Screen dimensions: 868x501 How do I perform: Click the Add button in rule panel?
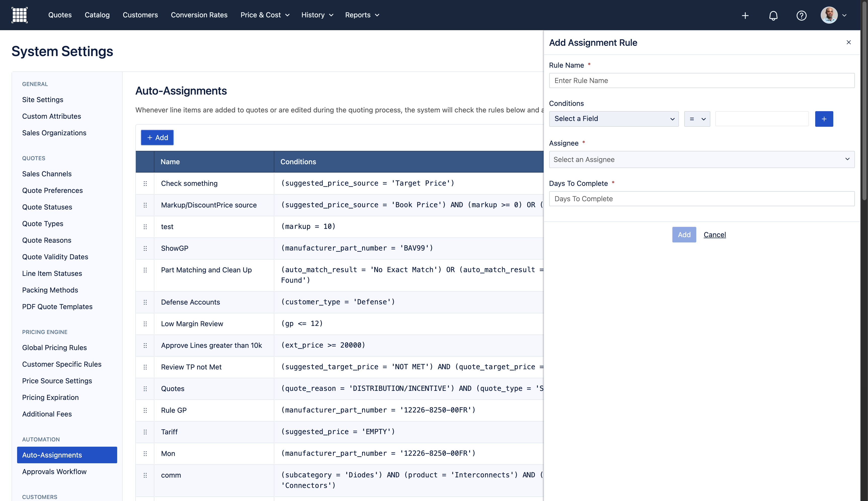coord(684,235)
